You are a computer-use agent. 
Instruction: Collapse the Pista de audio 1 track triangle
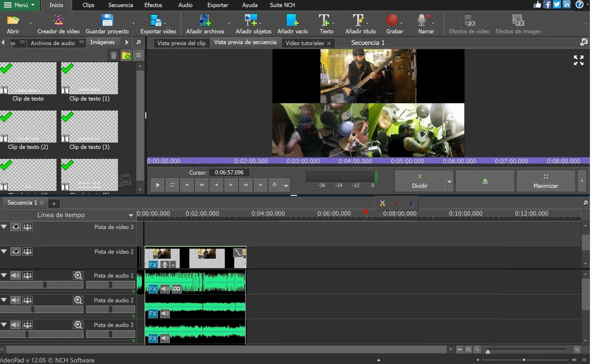(4, 275)
